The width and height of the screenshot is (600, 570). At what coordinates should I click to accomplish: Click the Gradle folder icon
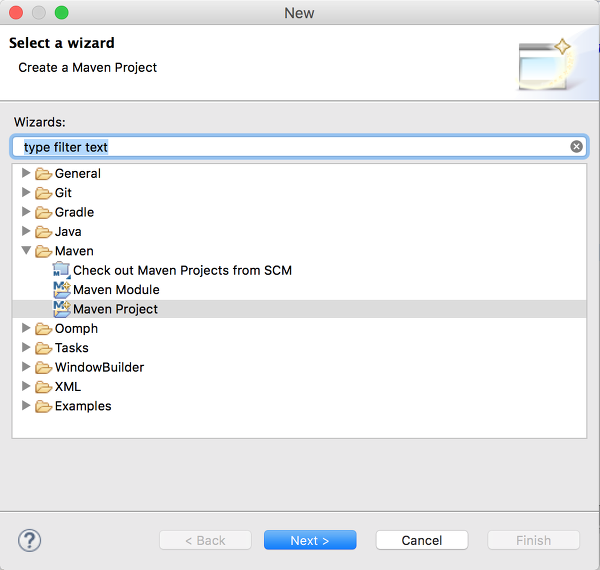point(43,212)
